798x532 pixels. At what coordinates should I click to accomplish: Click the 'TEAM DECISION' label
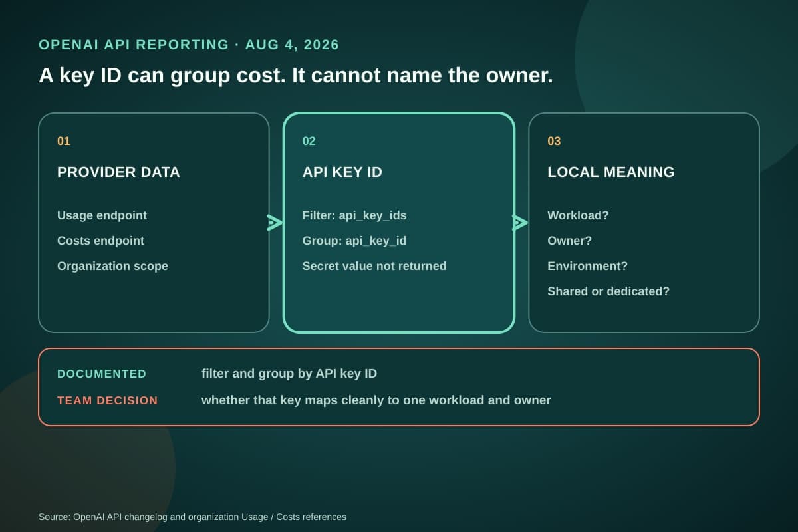pos(108,400)
